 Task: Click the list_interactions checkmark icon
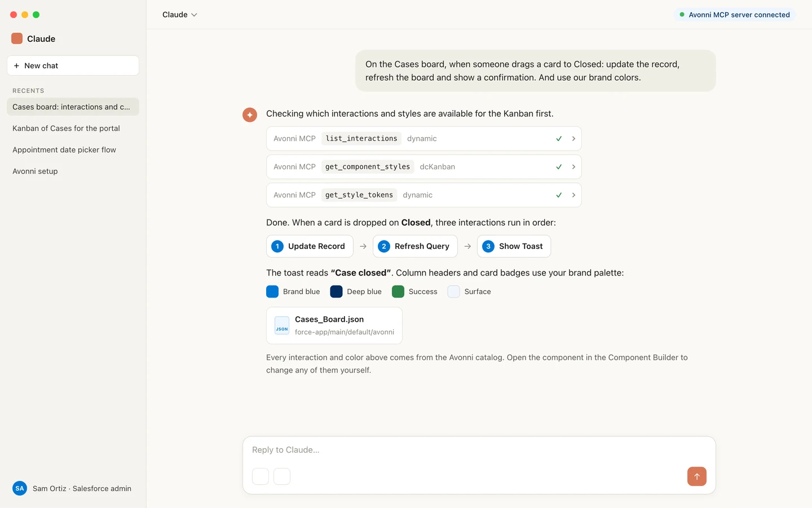[x=559, y=138]
